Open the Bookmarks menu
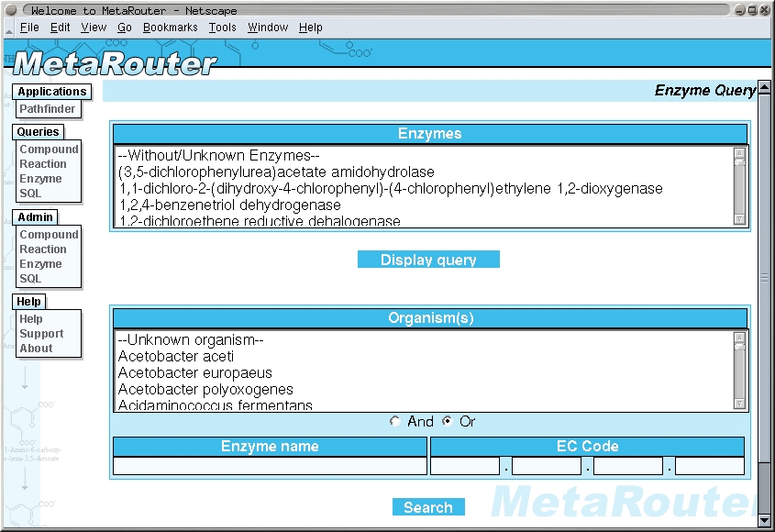Viewport: 775px width, 532px height. pyautogui.click(x=170, y=28)
